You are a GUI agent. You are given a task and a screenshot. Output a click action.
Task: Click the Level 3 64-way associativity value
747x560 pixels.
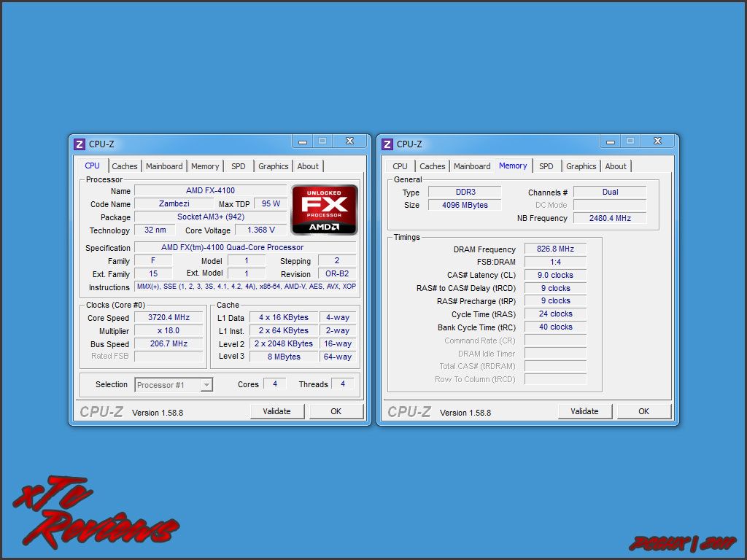coord(338,357)
